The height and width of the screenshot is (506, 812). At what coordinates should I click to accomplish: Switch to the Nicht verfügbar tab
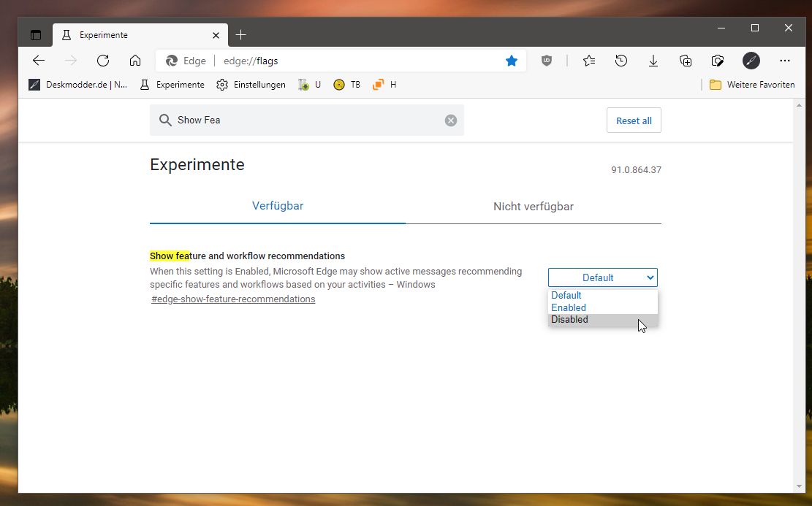534,207
